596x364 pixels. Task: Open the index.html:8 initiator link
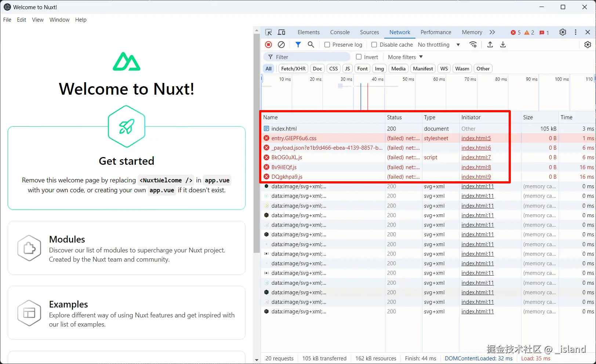(x=476, y=167)
